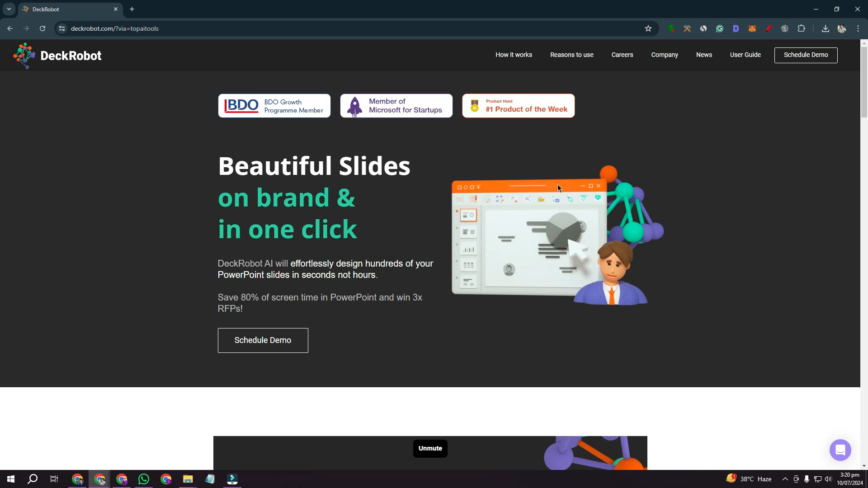
Task: Open Task View on the taskbar
Action: pyautogui.click(x=54, y=479)
